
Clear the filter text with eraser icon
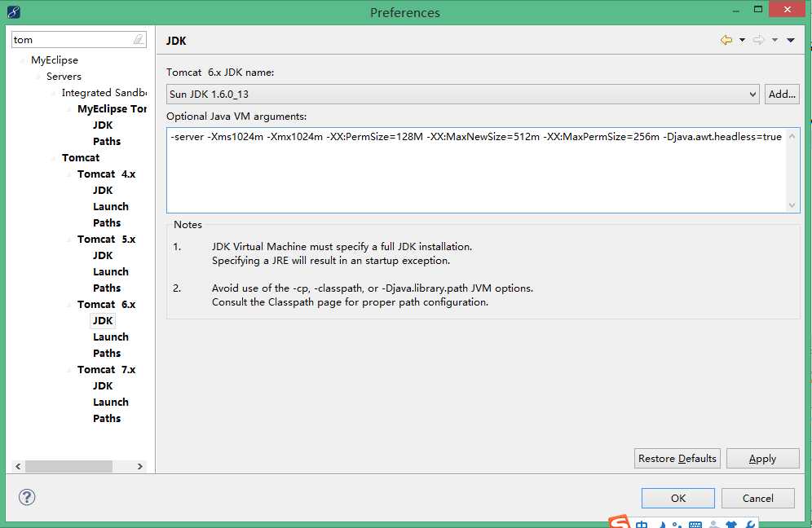pyautogui.click(x=139, y=39)
